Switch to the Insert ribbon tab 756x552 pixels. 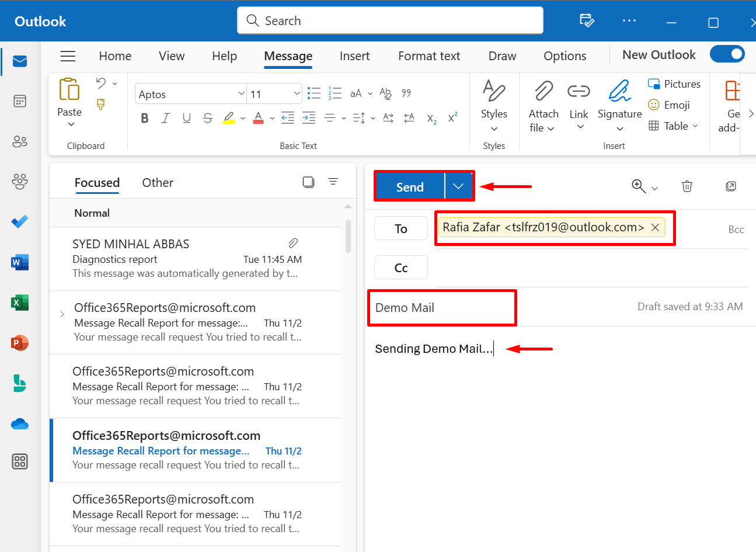(354, 56)
